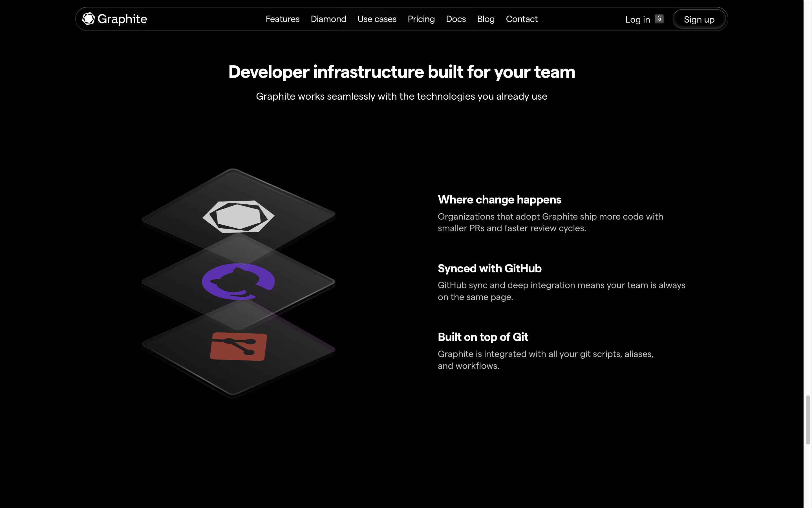812x508 pixels.
Task: Click the Graphite logo in the navbar
Action: click(x=115, y=19)
